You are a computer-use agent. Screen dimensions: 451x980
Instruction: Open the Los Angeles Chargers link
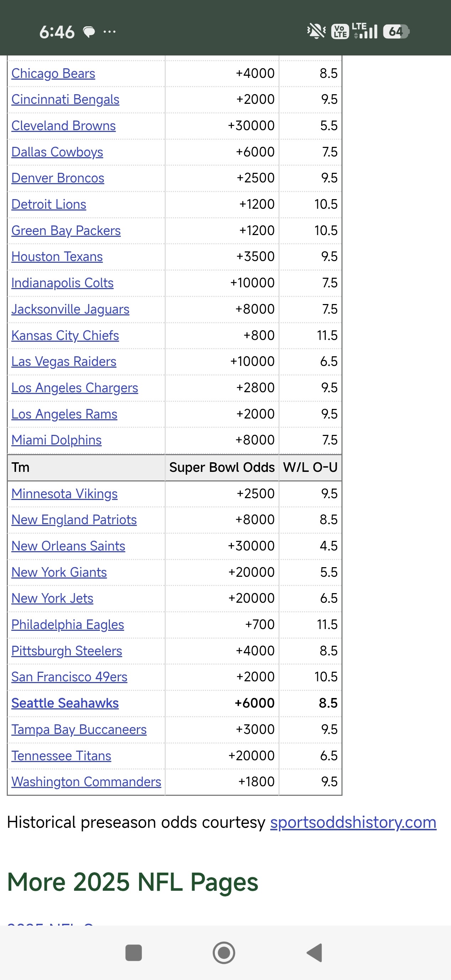pyautogui.click(x=75, y=388)
